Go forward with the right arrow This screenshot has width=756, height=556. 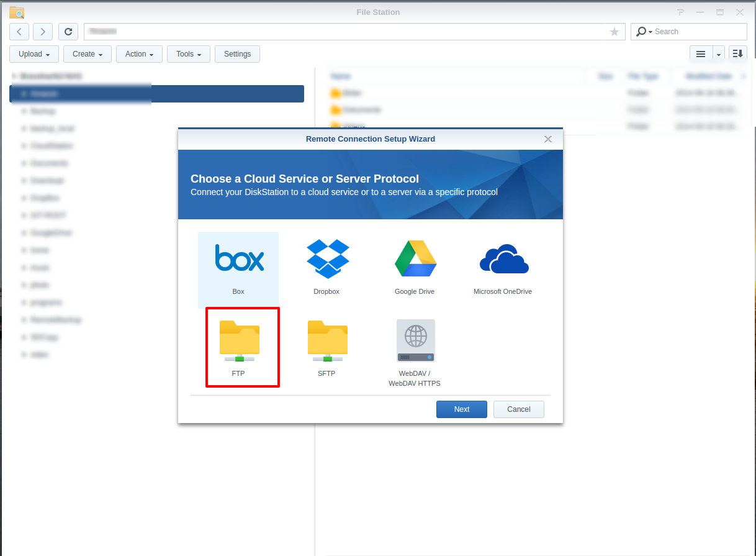(43, 32)
